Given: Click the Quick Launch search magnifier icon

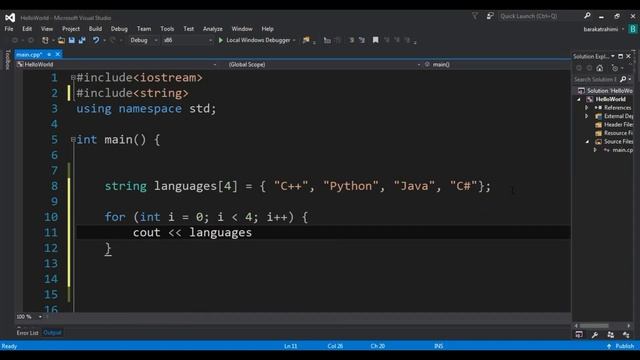Looking at the screenshot, I should (587, 16).
